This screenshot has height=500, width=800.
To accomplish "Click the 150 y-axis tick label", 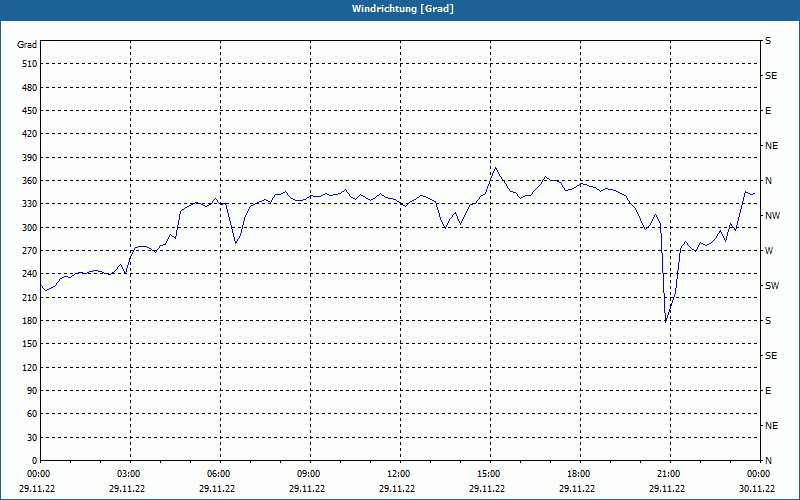I will click(x=30, y=344).
